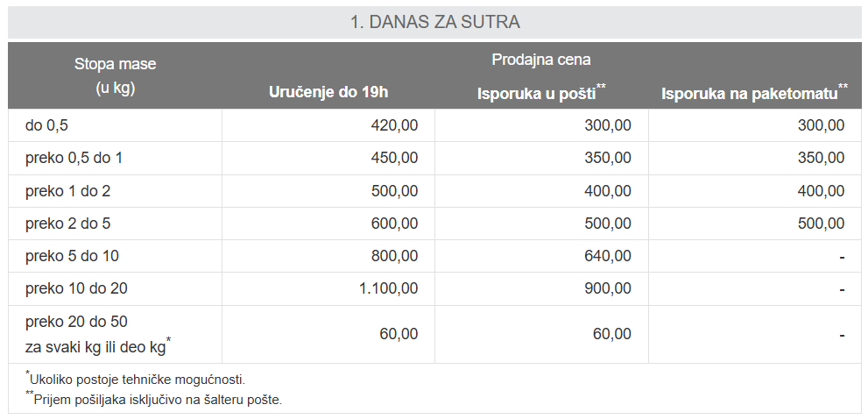Click the "Ukoliko postoje tehničke mogućnosti" footnote

coord(138,380)
